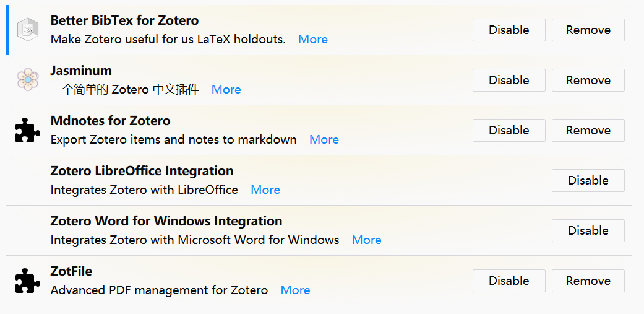Disable Zotero LibreOffice Integration
The height and width of the screenshot is (314, 644).
pyautogui.click(x=588, y=180)
